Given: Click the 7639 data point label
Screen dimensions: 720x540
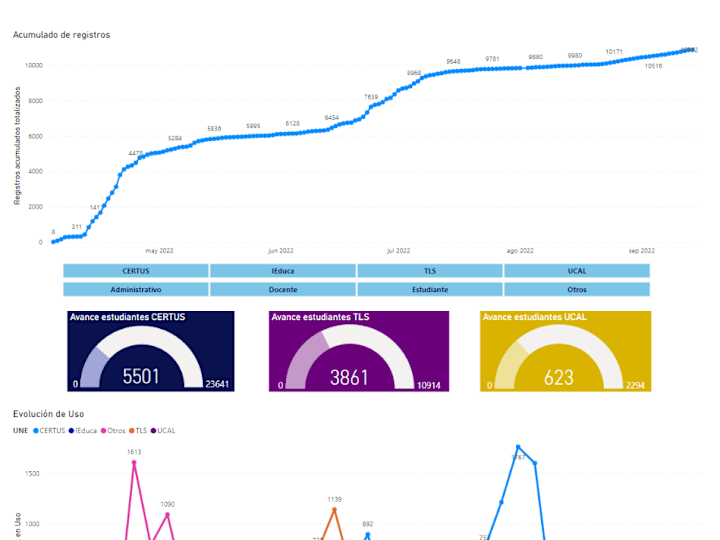Looking at the screenshot, I should tap(371, 97).
